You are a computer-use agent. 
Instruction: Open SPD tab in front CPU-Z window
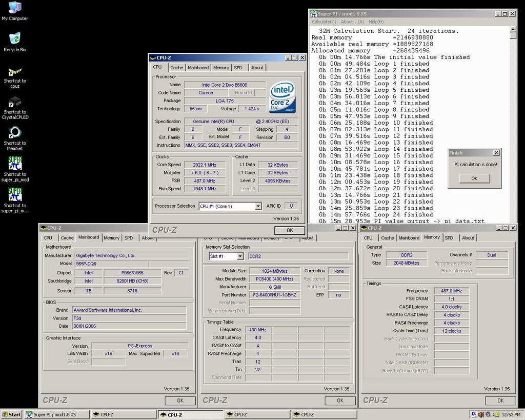pos(238,68)
